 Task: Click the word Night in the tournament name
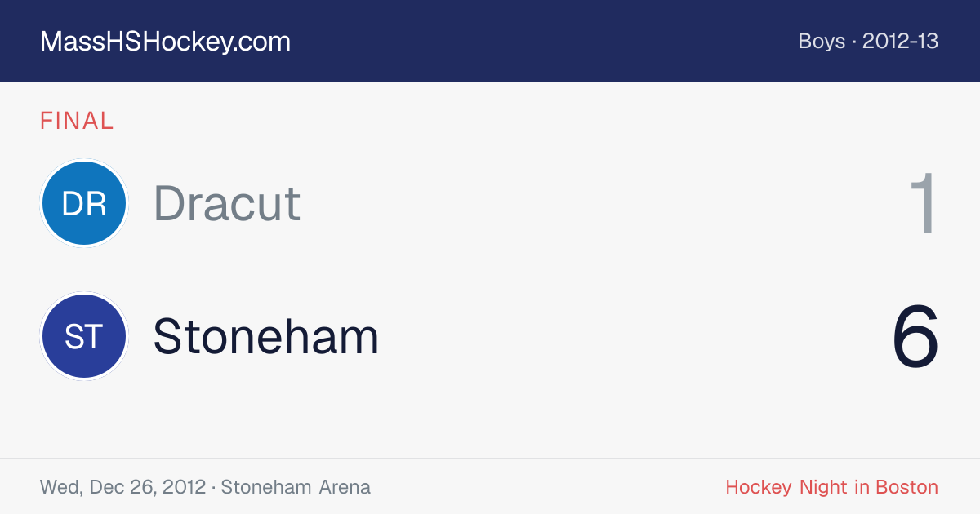(823, 487)
